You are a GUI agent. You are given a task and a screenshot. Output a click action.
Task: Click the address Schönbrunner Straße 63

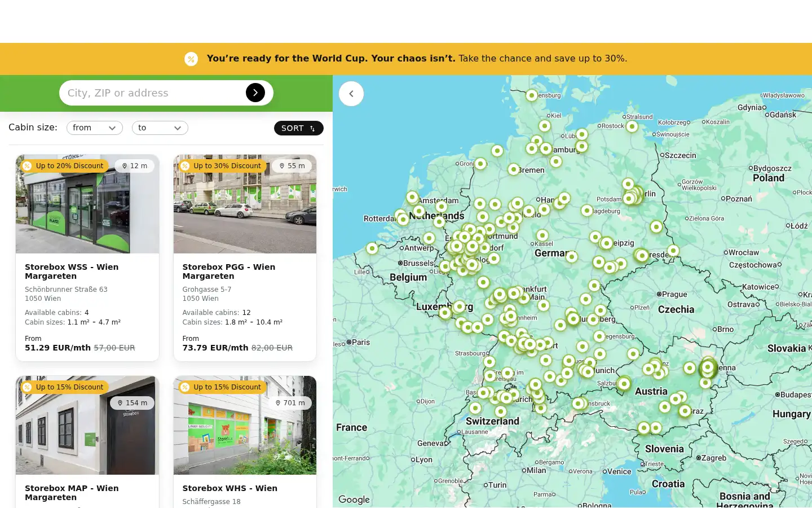[x=66, y=290]
